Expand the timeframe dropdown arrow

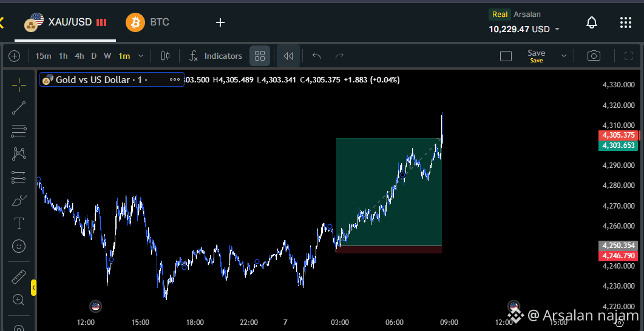(141, 56)
